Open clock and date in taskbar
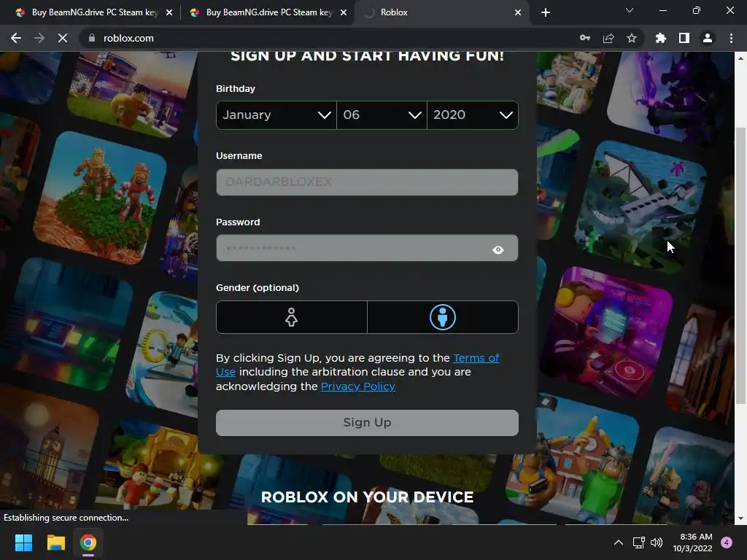 coord(693,542)
